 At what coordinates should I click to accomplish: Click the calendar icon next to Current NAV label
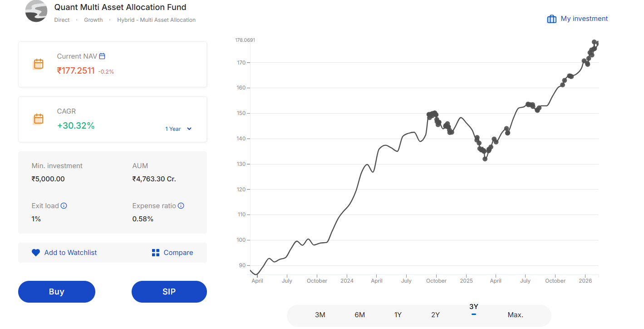pyautogui.click(x=102, y=56)
